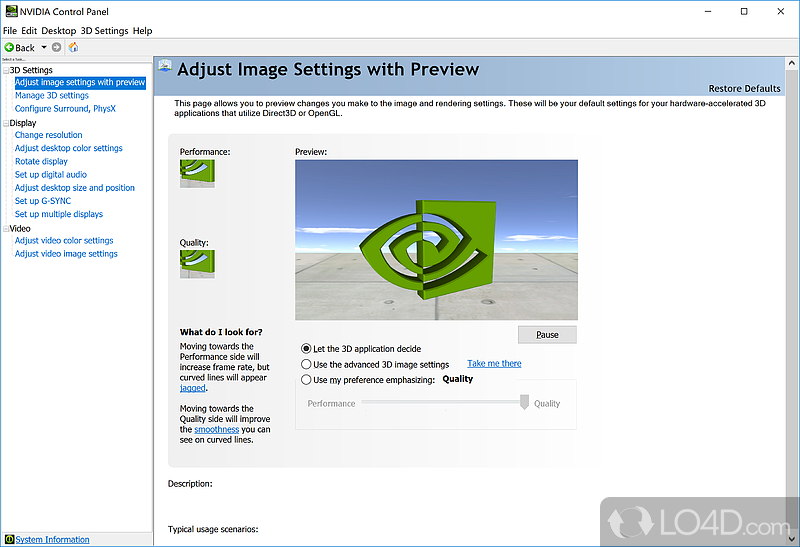Open the File menu
The height and width of the screenshot is (547, 800).
tap(10, 31)
